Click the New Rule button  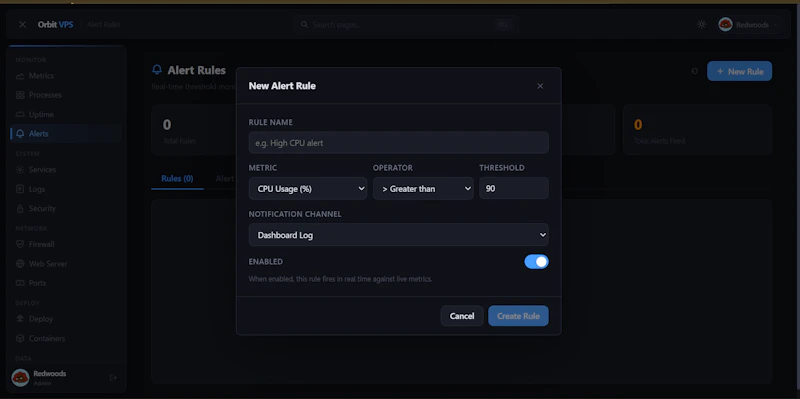pyautogui.click(x=739, y=71)
